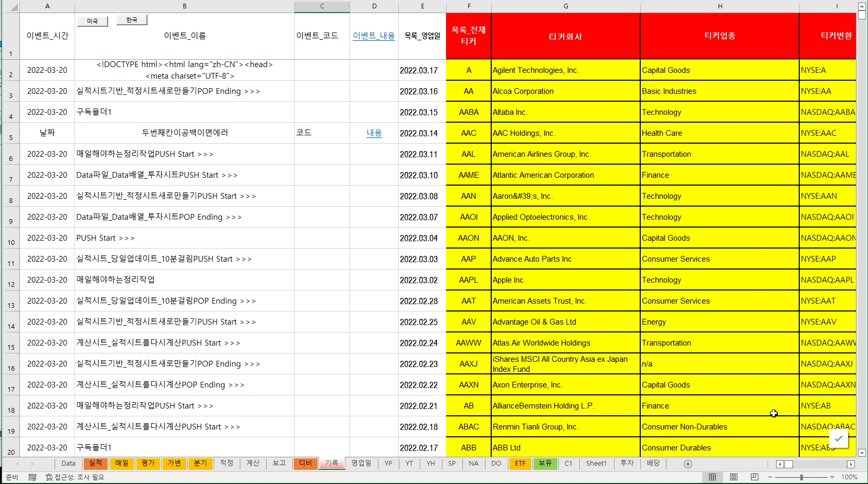Click the 코드 cell in row 5
Viewport: 868px width, 484px height.
point(322,133)
